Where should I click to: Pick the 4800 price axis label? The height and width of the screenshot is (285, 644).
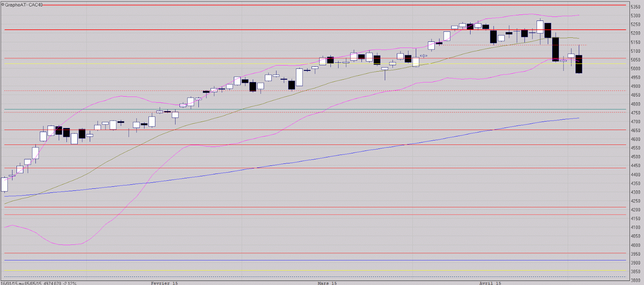pos(636,104)
